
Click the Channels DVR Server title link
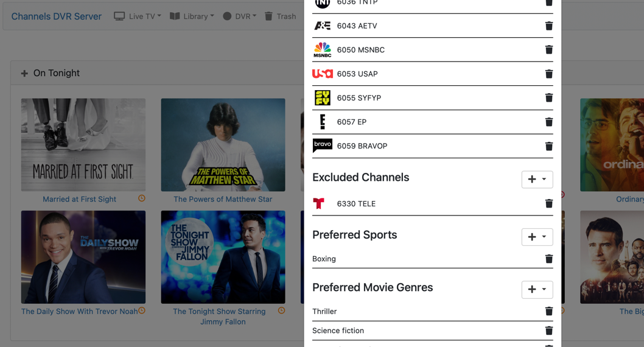click(56, 16)
